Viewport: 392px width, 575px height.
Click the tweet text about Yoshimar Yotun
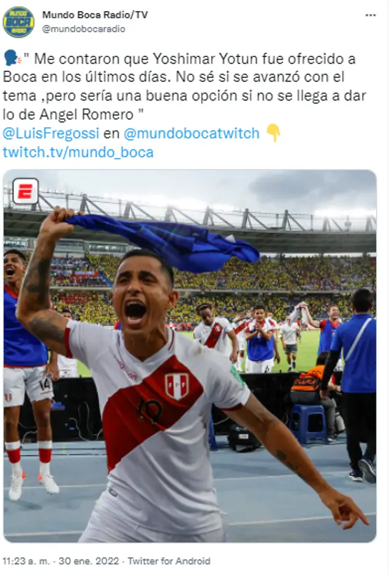184,86
